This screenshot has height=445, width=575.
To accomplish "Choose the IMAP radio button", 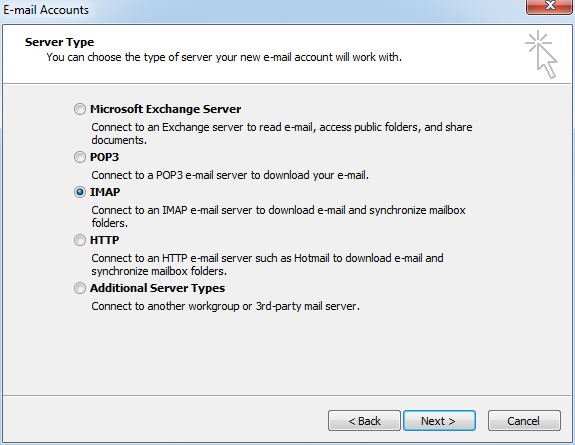I will click(x=80, y=192).
